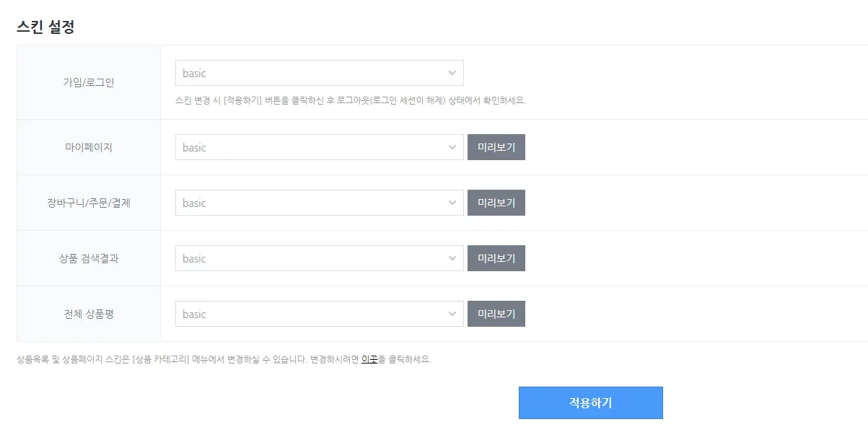Screen dimensions: 868x427
Task: Click 미리보기 for 장바구니/주문/결제 skin
Action: (x=496, y=203)
